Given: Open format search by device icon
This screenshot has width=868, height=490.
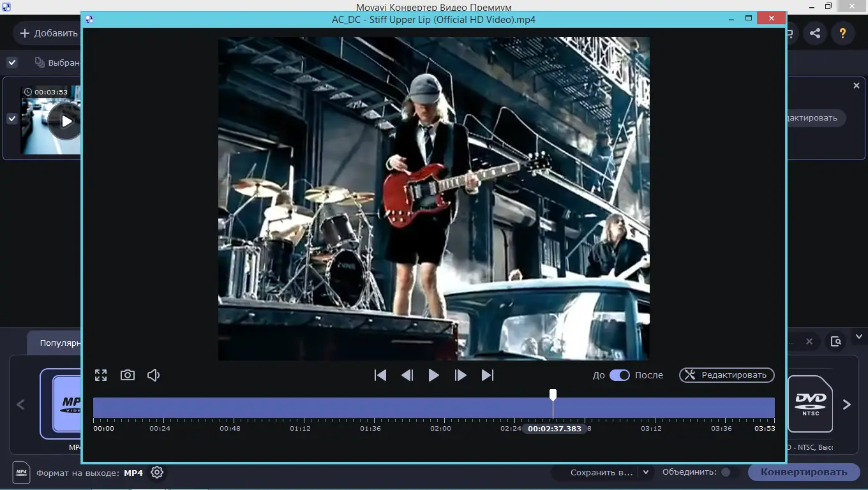Looking at the screenshot, I should click(x=835, y=341).
